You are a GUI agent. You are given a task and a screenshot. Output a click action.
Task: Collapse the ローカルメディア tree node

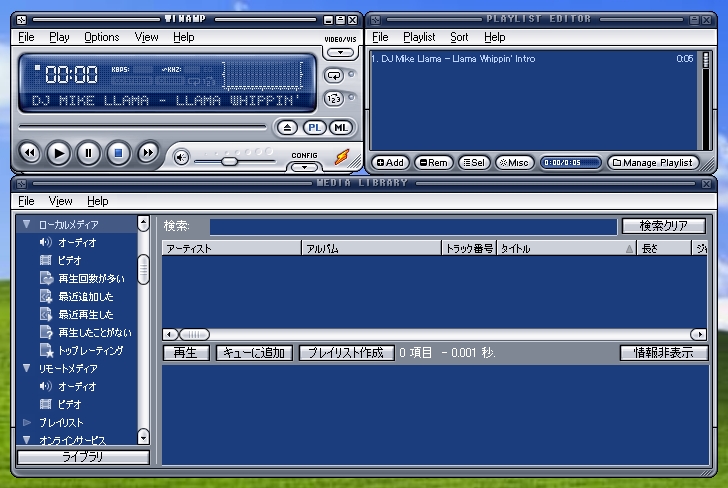click(x=27, y=224)
